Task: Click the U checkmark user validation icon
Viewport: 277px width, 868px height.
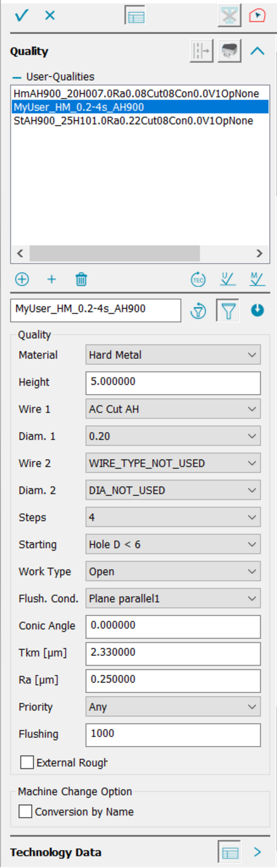Action: [227, 279]
